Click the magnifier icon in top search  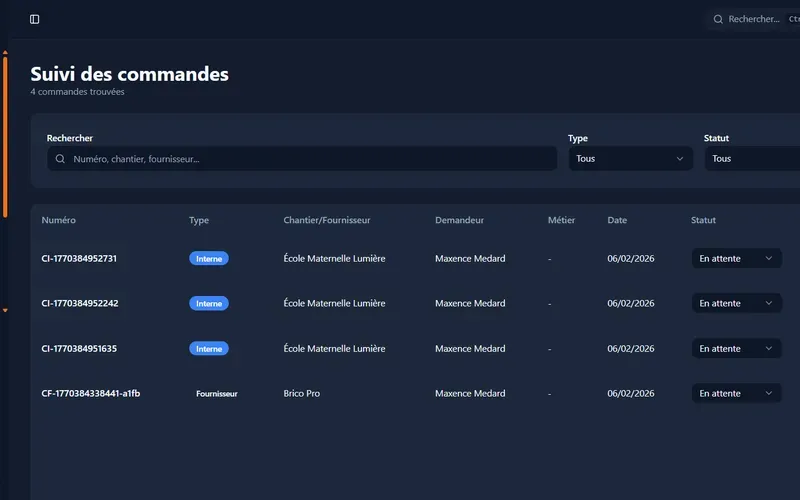coord(718,19)
